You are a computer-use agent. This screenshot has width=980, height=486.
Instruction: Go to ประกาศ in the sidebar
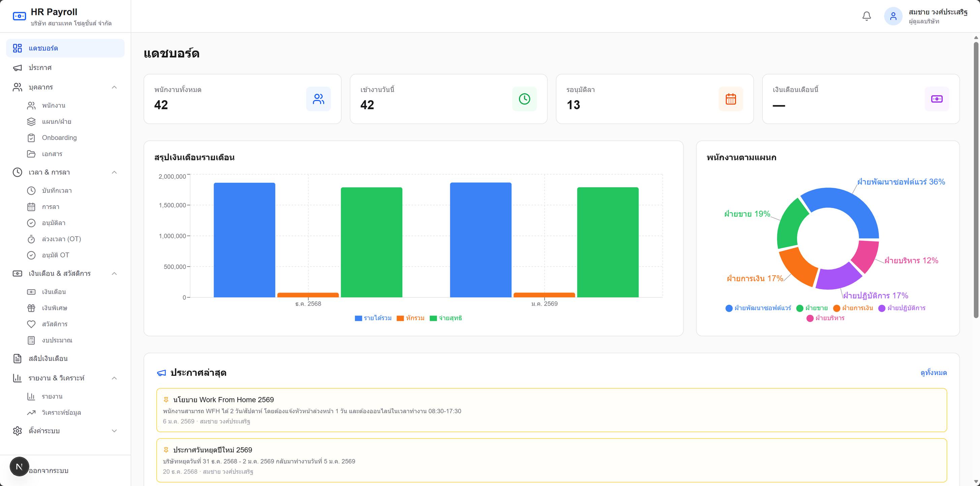65,68
